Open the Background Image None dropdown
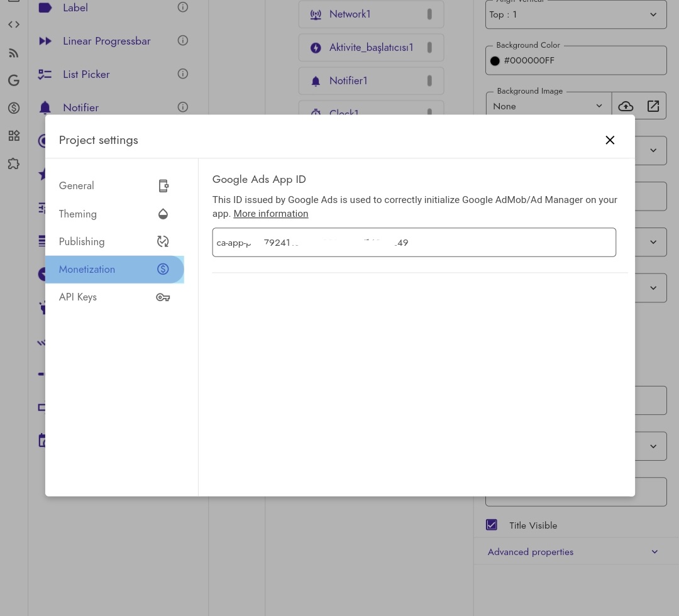Screen dimensions: 679x616 (549, 106)
